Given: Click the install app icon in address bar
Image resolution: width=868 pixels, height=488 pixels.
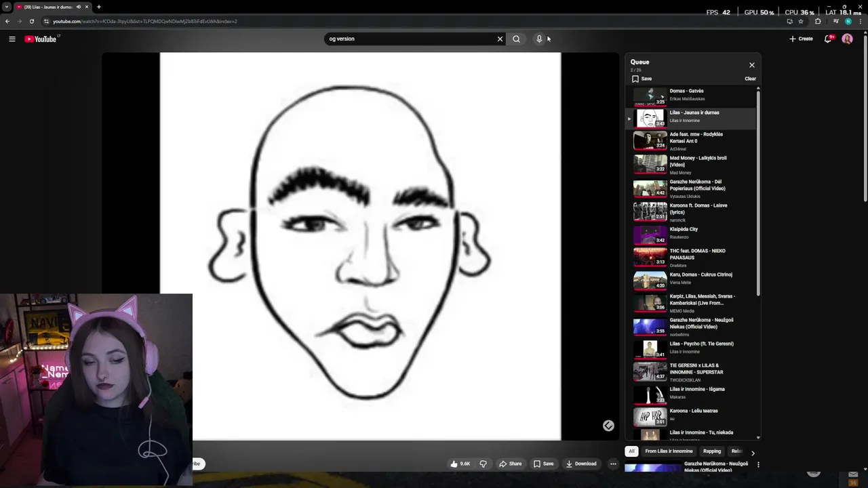Looking at the screenshot, I should pyautogui.click(x=789, y=21).
